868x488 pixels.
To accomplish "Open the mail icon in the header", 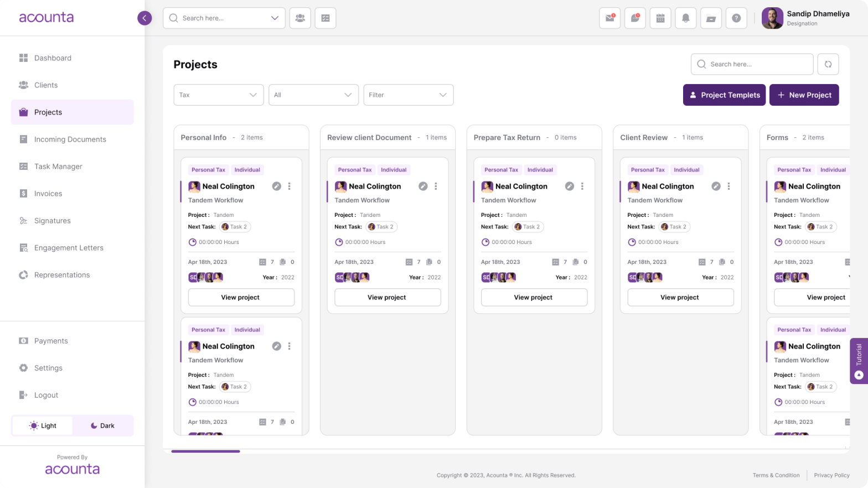I will coord(609,18).
